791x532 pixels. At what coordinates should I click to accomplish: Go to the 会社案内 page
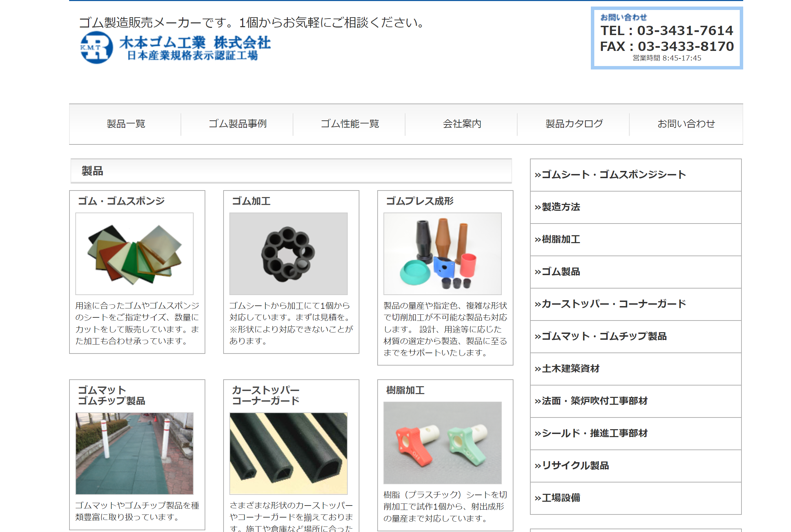[x=462, y=124]
